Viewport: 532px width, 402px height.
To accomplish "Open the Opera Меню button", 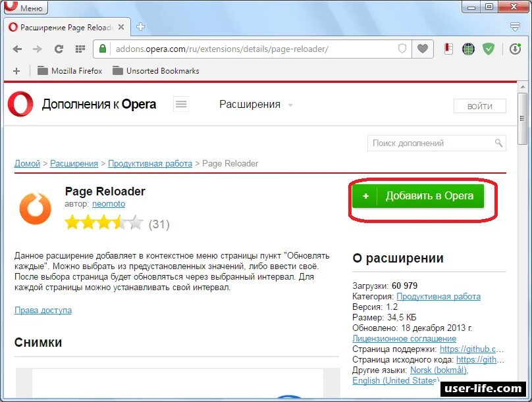I will pos(26,7).
